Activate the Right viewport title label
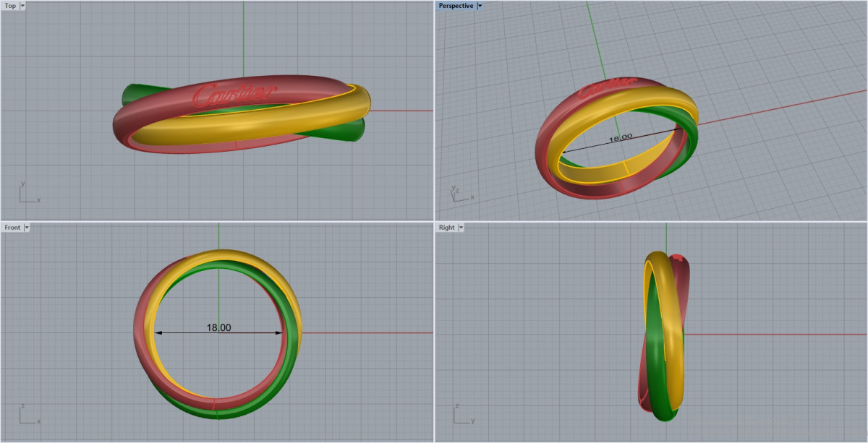The width and height of the screenshot is (868, 443). (x=447, y=227)
